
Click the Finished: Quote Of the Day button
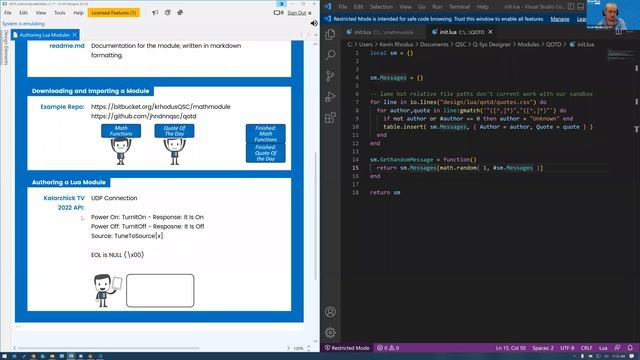pos(265,153)
